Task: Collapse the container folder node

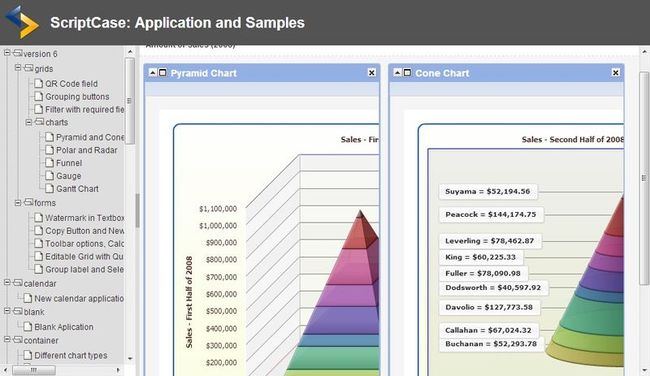Action: point(7,339)
